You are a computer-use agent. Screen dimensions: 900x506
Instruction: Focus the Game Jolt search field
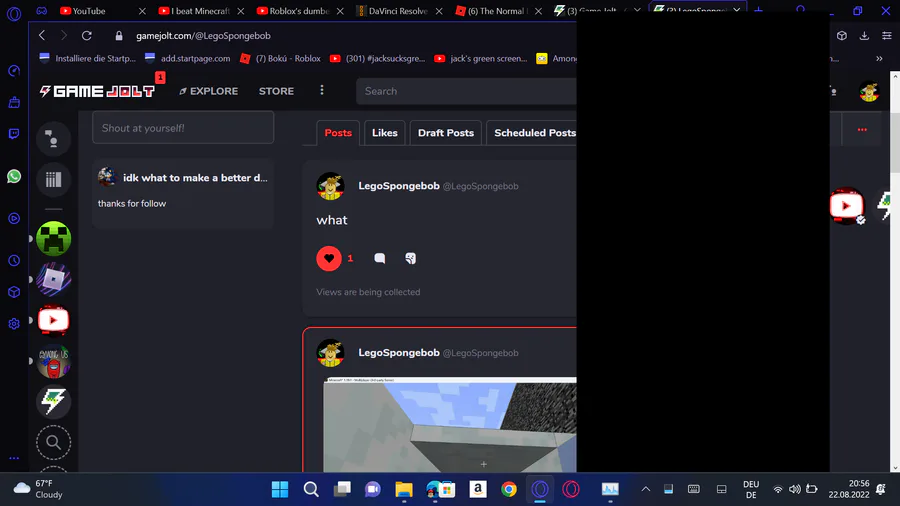pyautogui.click(x=466, y=91)
